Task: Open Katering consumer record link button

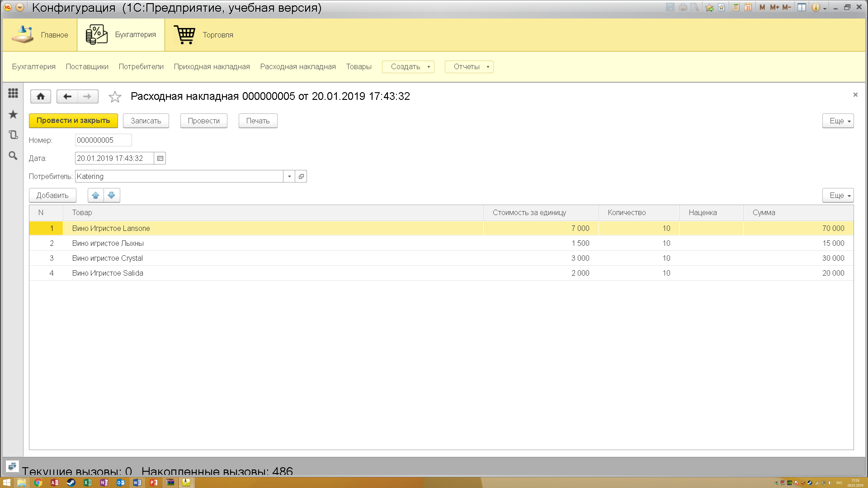Action: tap(301, 176)
